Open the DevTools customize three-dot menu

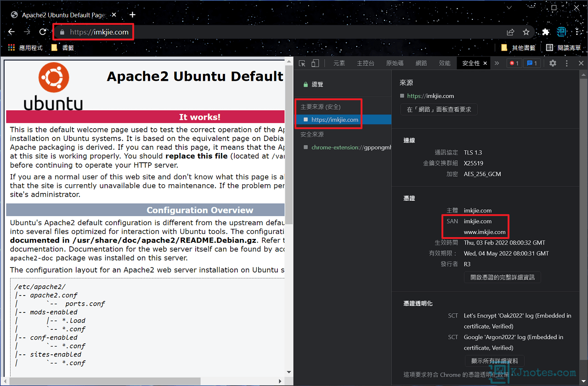[x=567, y=63]
